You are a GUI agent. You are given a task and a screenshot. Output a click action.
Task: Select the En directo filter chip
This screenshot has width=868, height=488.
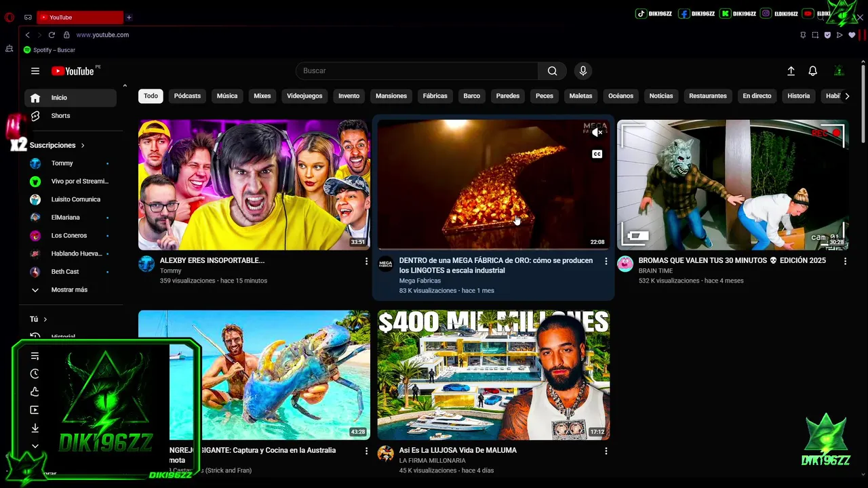pyautogui.click(x=757, y=96)
